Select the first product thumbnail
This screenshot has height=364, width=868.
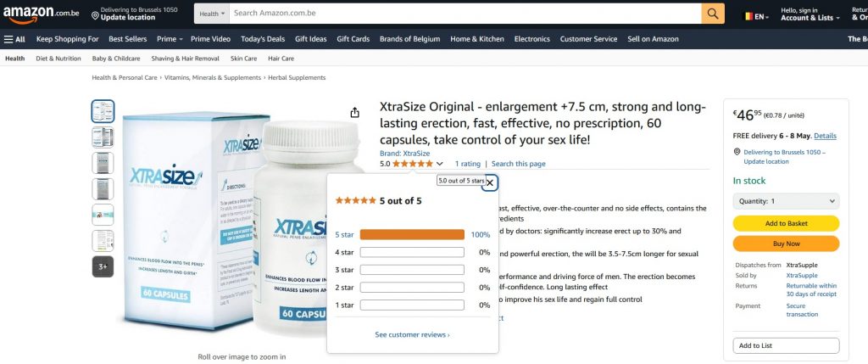103,111
